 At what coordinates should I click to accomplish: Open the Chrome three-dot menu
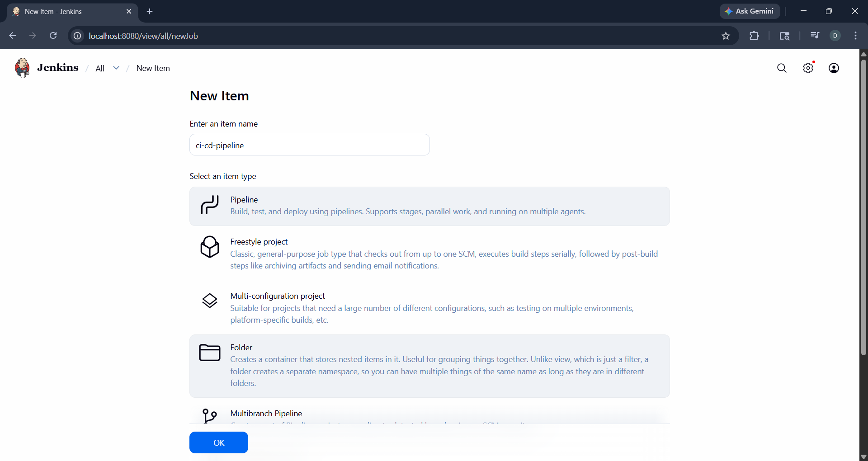click(x=855, y=36)
